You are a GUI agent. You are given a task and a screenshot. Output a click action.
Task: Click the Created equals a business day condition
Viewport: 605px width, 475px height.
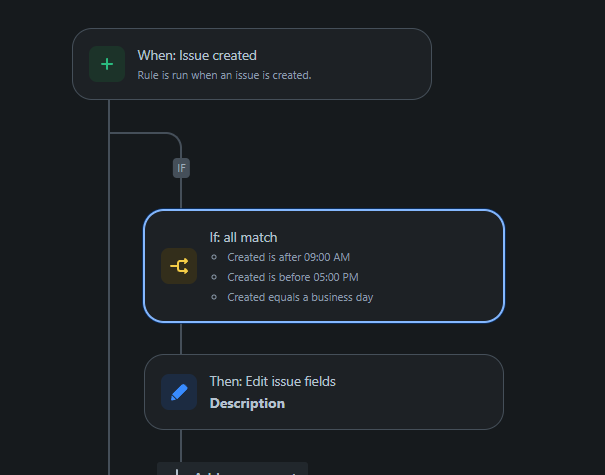[300, 298]
